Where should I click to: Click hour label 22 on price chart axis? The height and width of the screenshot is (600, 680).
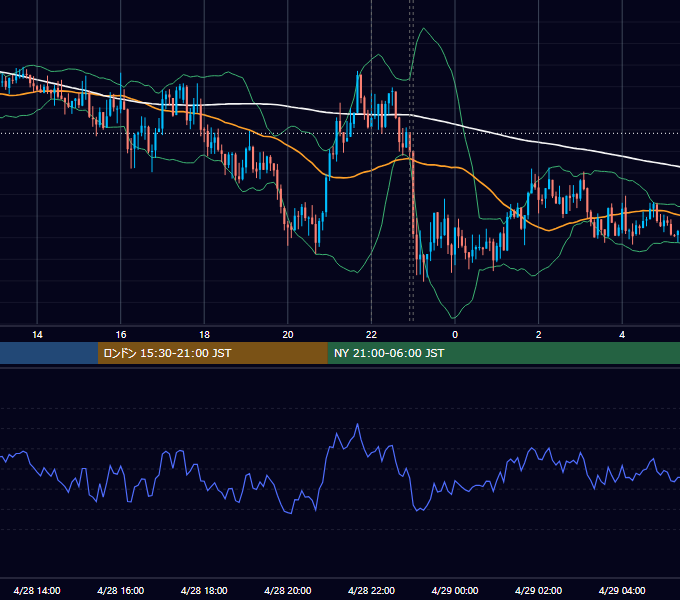point(371,335)
